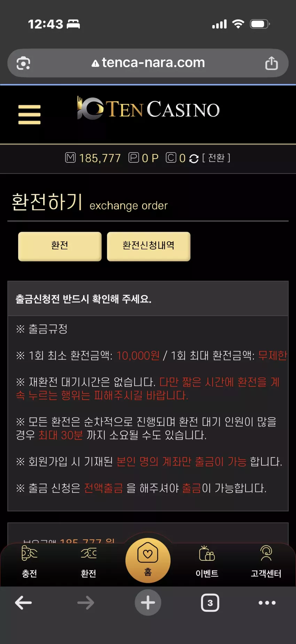The height and width of the screenshot is (644, 296).
Task: Click the 전환 conversion link
Action: pyautogui.click(x=216, y=158)
